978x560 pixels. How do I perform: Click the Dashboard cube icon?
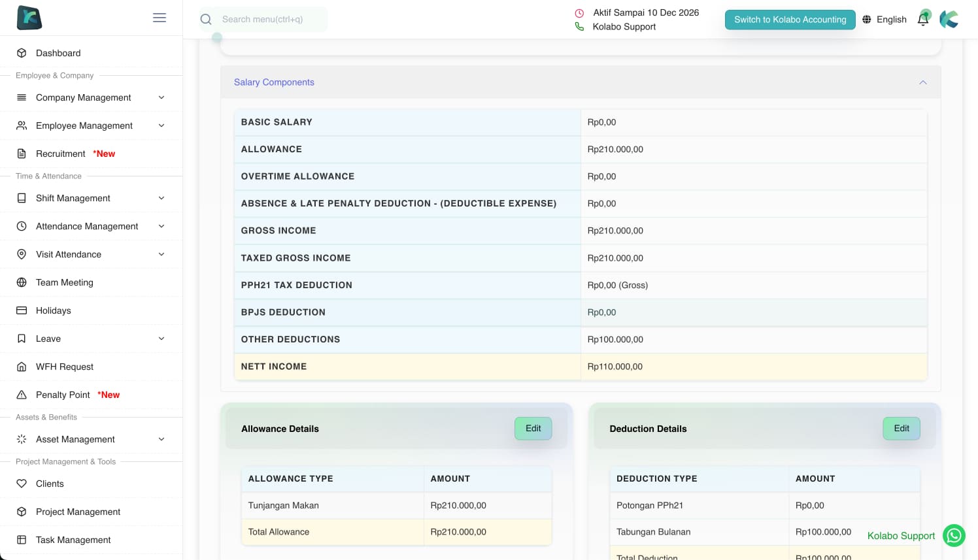pyautogui.click(x=22, y=53)
